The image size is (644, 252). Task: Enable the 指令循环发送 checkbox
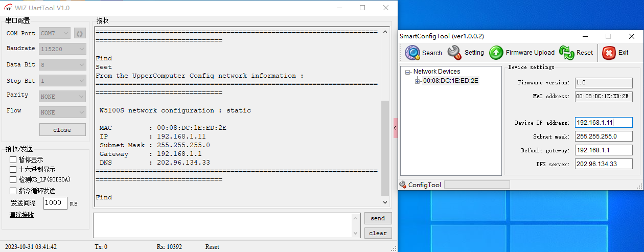[x=13, y=191]
